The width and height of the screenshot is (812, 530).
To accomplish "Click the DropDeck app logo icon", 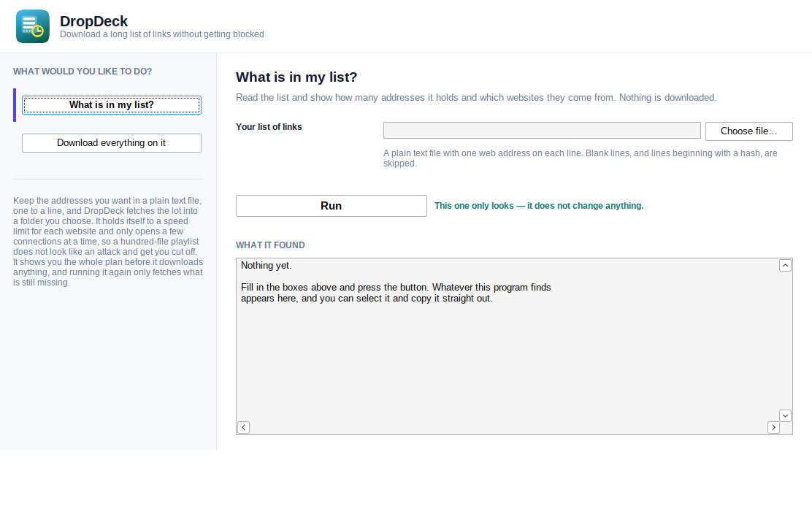I will (x=33, y=26).
